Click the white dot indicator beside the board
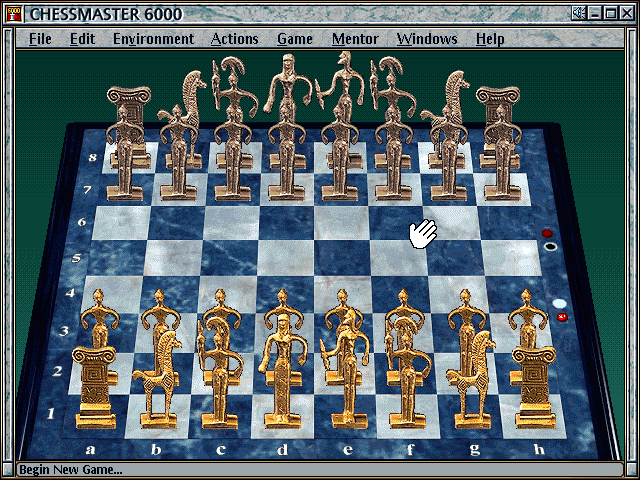The image size is (640, 480). tap(559, 303)
